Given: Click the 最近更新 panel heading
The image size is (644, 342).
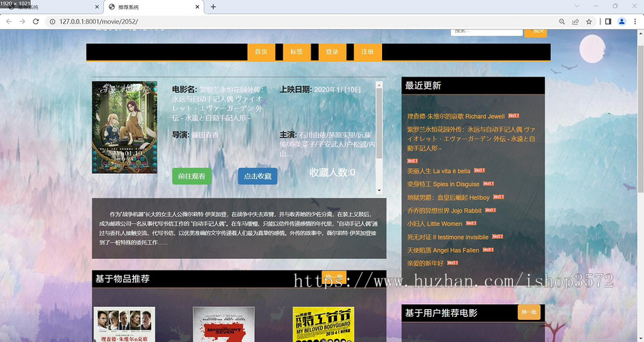Looking at the screenshot, I should pyautogui.click(x=423, y=85).
